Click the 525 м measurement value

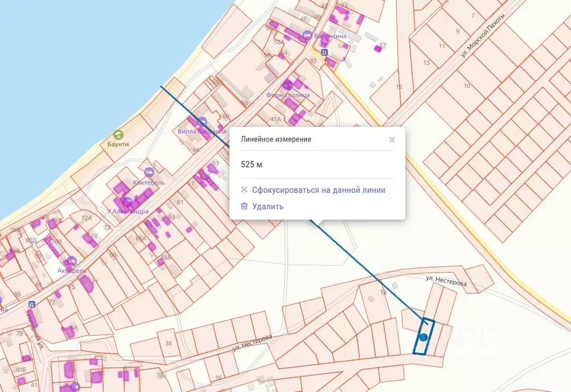click(251, 164)
